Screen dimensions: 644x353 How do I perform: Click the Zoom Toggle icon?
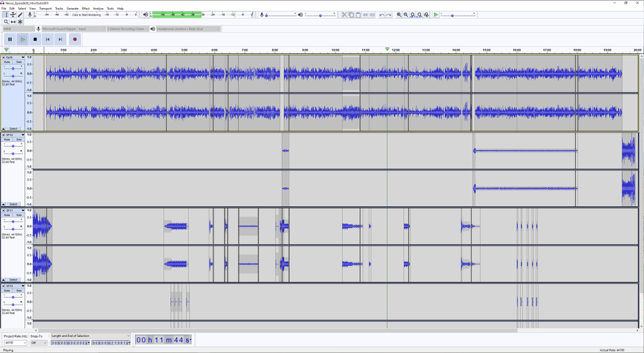(426, 15)
